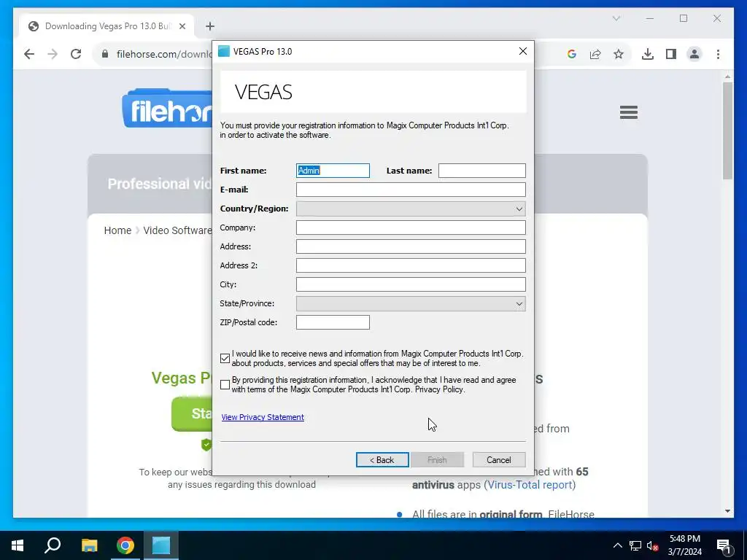Screen dimensions: 747x560
Task: Click the Last name field
Action: 481,171
